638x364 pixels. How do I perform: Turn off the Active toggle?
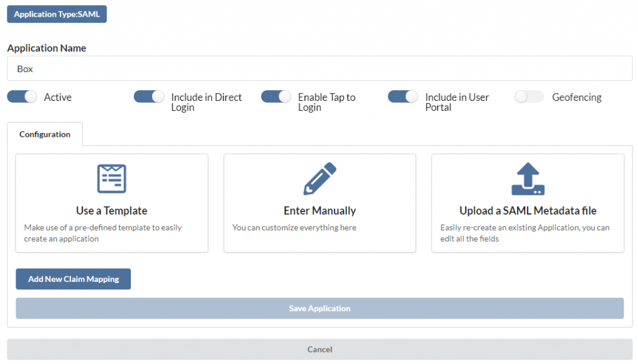point(22,96)
